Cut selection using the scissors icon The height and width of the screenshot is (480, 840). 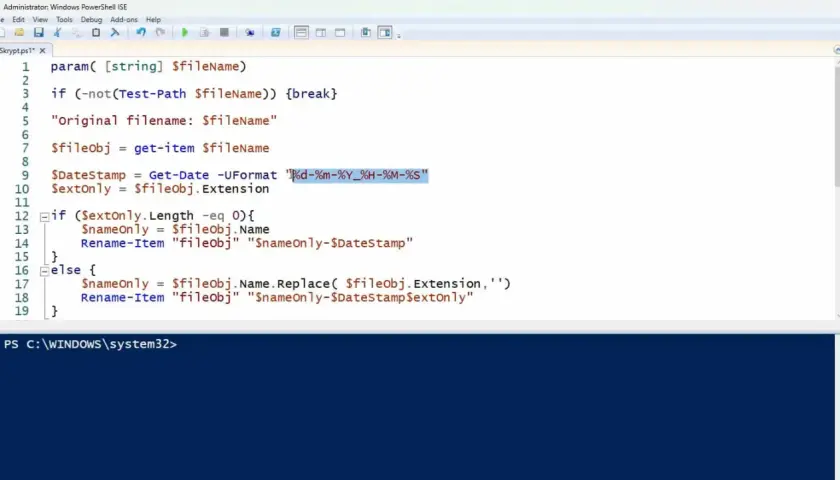tap(57, 33)
